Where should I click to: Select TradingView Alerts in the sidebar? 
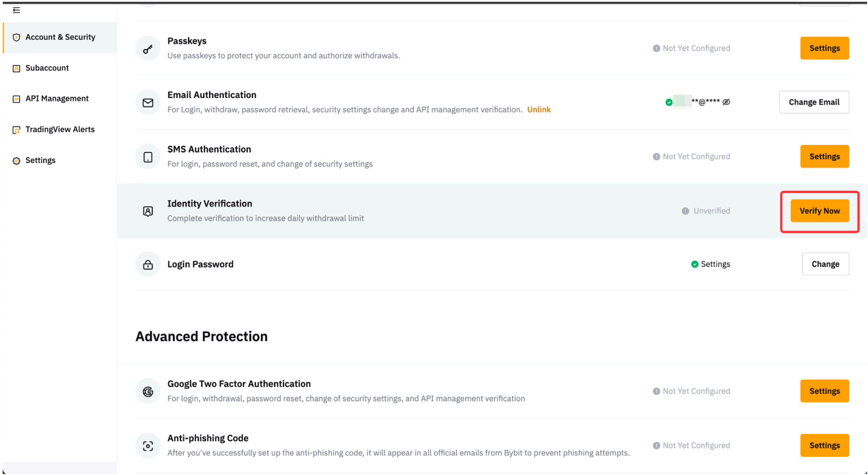(60, 130)
